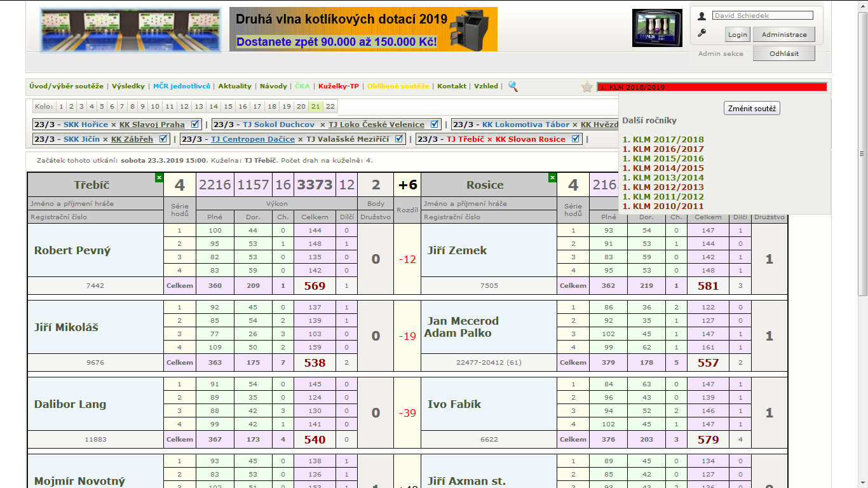The width and height of the screenshot is (868, 488).
Task: Open MČR jednotlivců menu item
Action: point(182,86)
